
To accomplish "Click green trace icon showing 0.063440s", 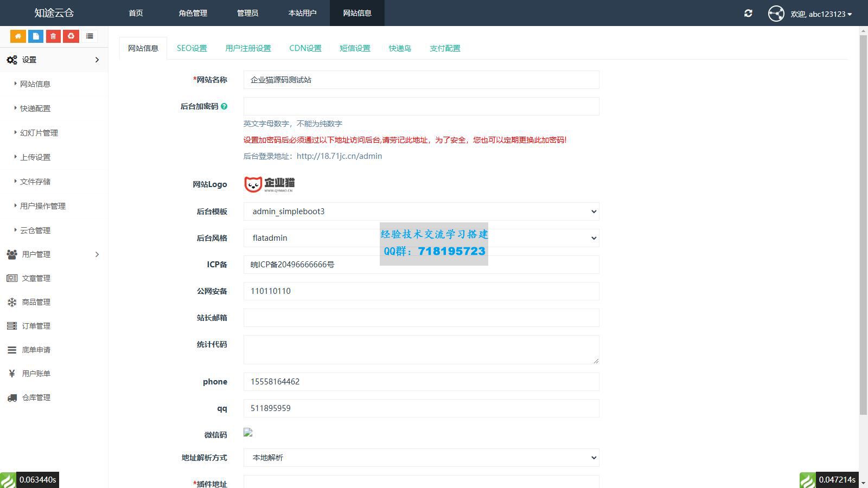I will pos(8,480).
